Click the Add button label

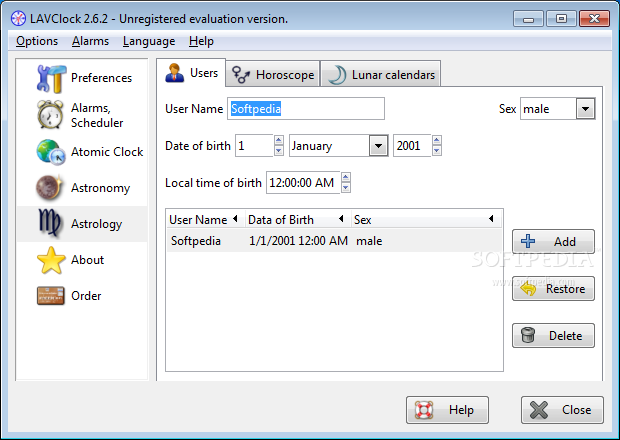[564, 242]
